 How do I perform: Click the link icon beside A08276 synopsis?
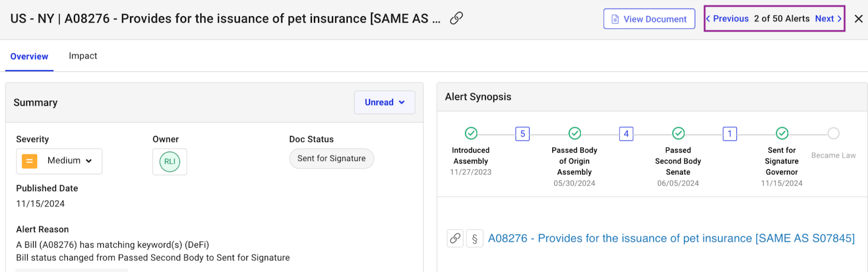(455, 238)
